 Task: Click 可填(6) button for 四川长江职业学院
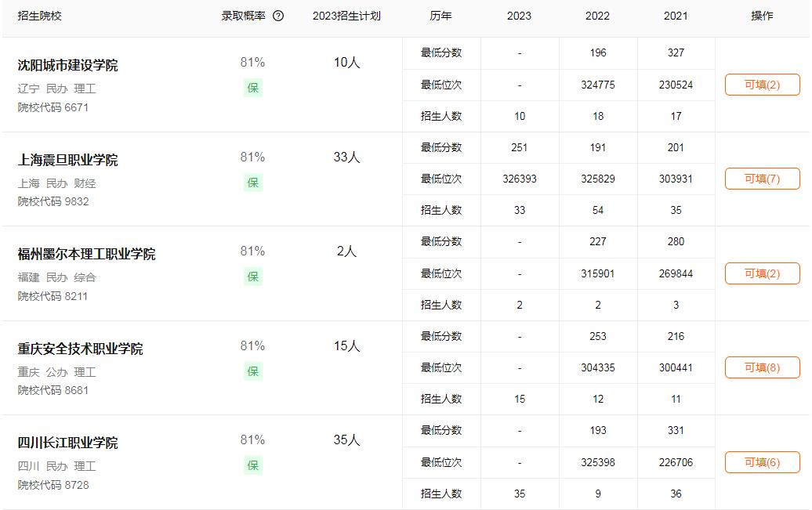[762, 462]
